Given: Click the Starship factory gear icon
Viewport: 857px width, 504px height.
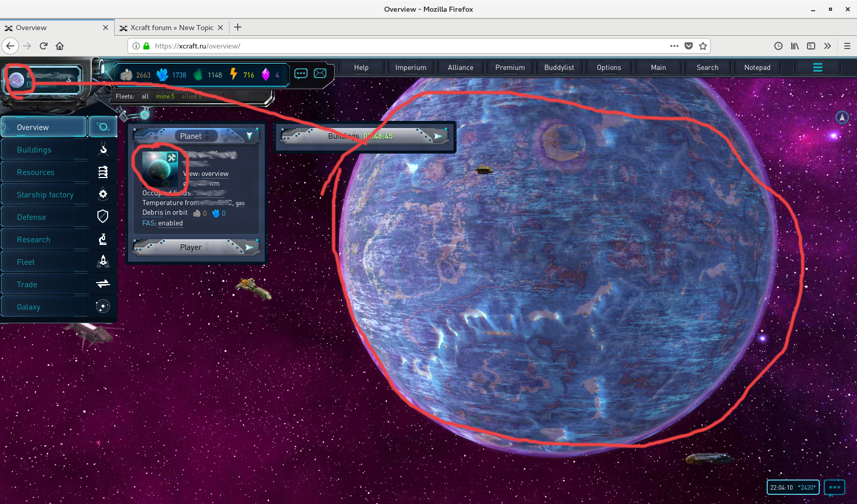Looking at the screenshot, I should 103,194.
